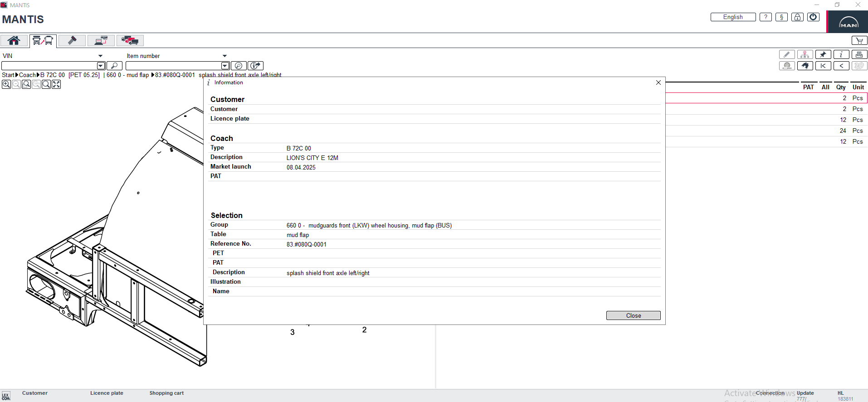Fit illustration to full view
This screenshot has width=868, height=402.
[x=56, y=84]
